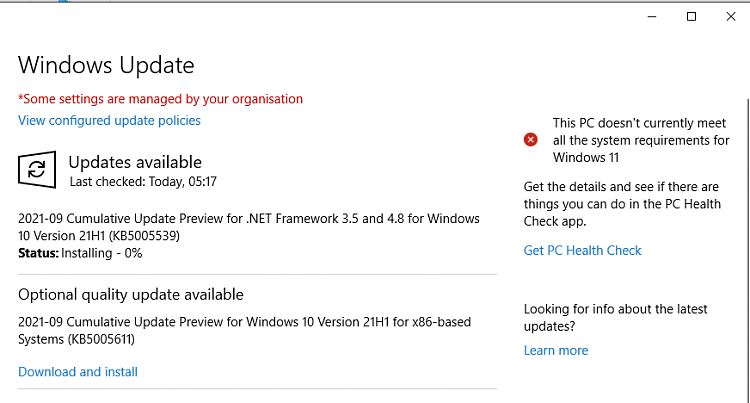Viewport: 750px width, 403px height.
Task: Open Get PC Health Check link
Action: coord(582,251)
